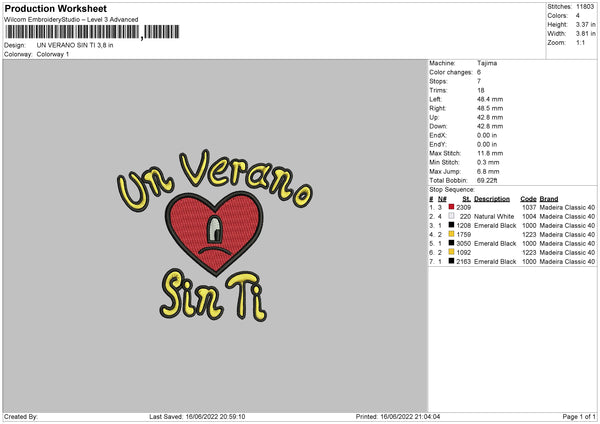600x424 pixels.
Task: Click the 'Colorway 1' value
Action: 53,54
